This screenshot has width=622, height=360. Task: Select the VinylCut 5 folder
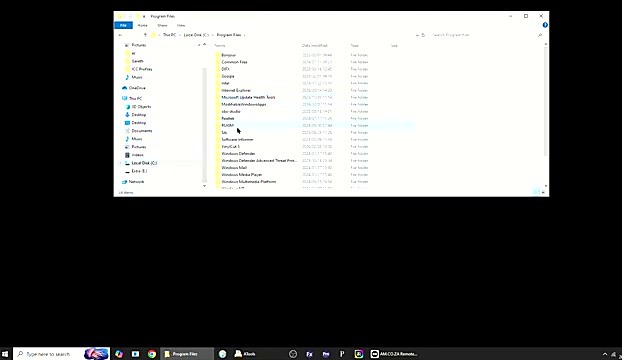[x=230, y=147]
